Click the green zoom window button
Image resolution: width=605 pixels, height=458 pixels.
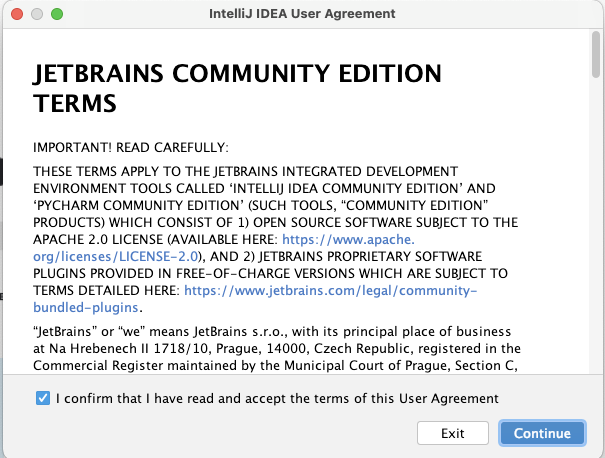tap(57, 14)
